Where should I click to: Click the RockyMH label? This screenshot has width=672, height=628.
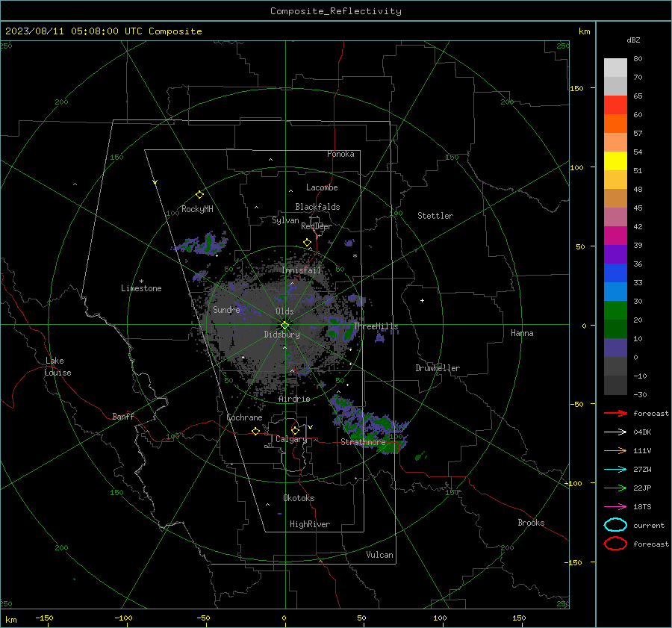(197, 209)
